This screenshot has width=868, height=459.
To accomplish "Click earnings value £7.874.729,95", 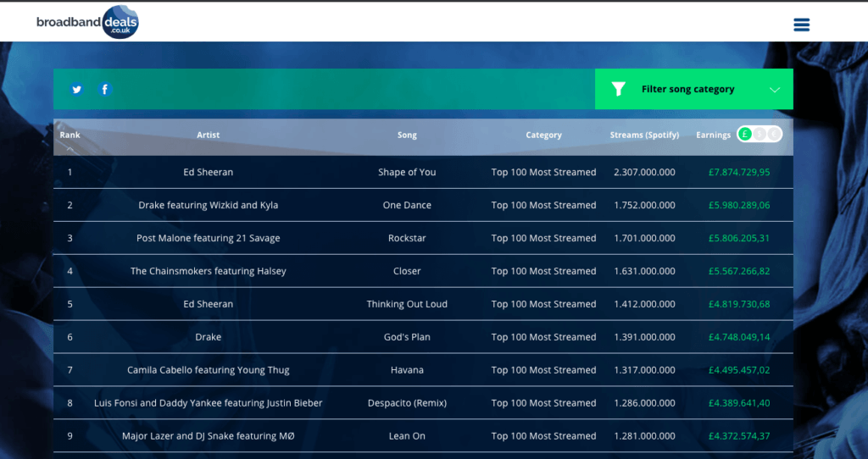I will (x=739, y=172).
